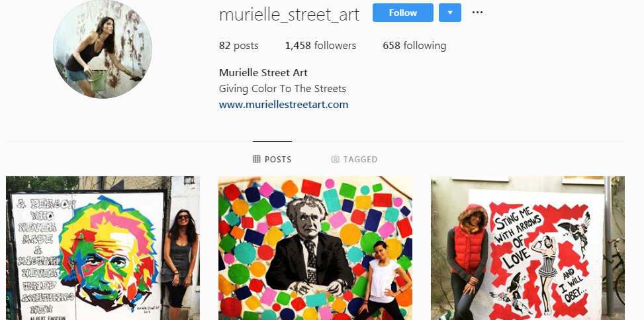Click the Giving Color To The Streets bio
This screenshot has height=320, width=644.
point(283,88)
